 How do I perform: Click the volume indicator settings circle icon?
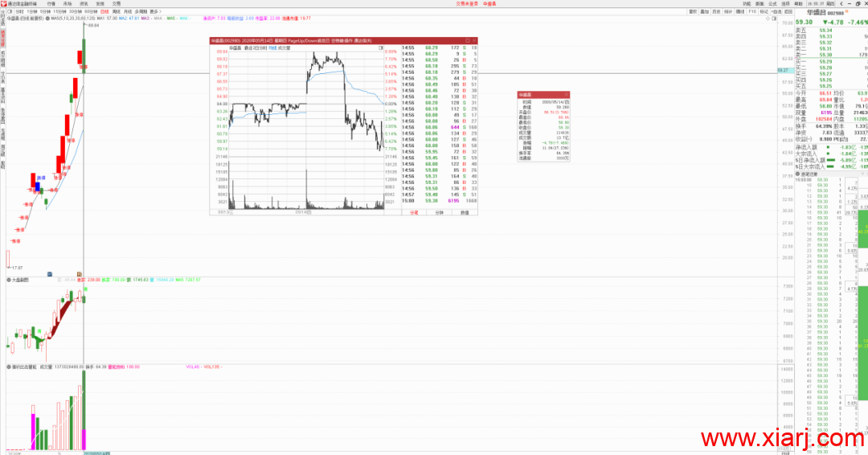click(x=9, y=367)
